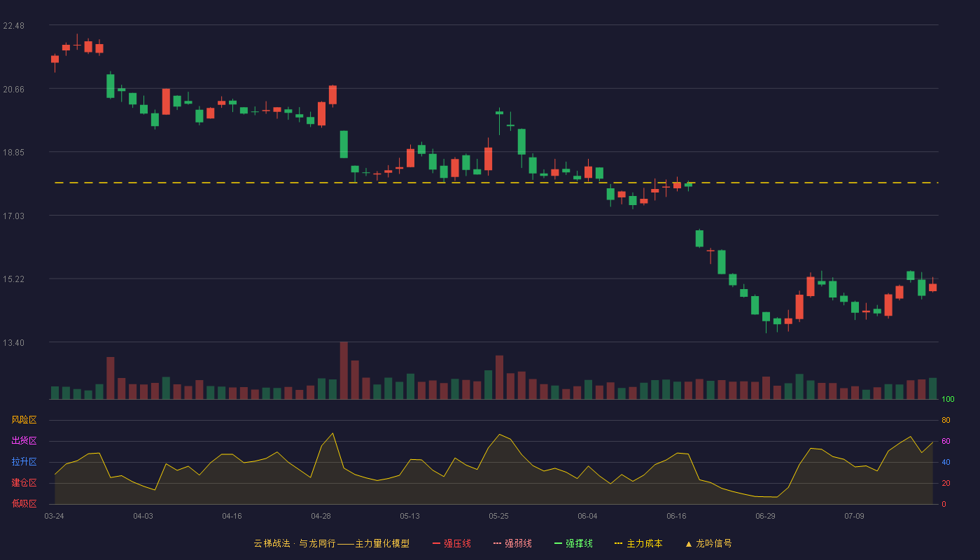Click the red 0 indicator scale value

(x=944, y=504)
